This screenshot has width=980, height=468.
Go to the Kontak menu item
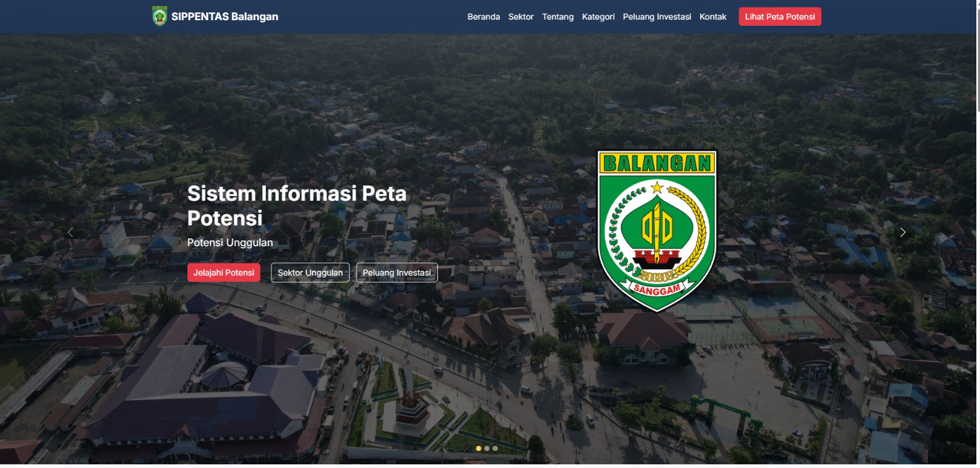click(x=712, y=17)
